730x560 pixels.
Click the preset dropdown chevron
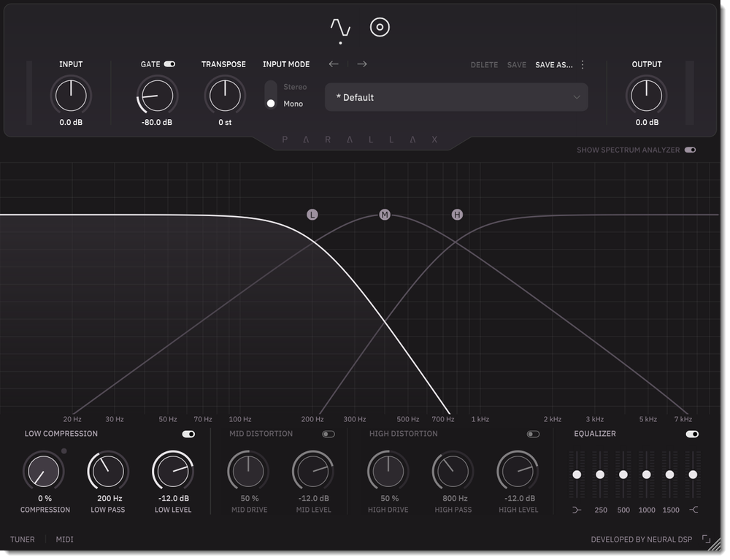pos(577,97)
